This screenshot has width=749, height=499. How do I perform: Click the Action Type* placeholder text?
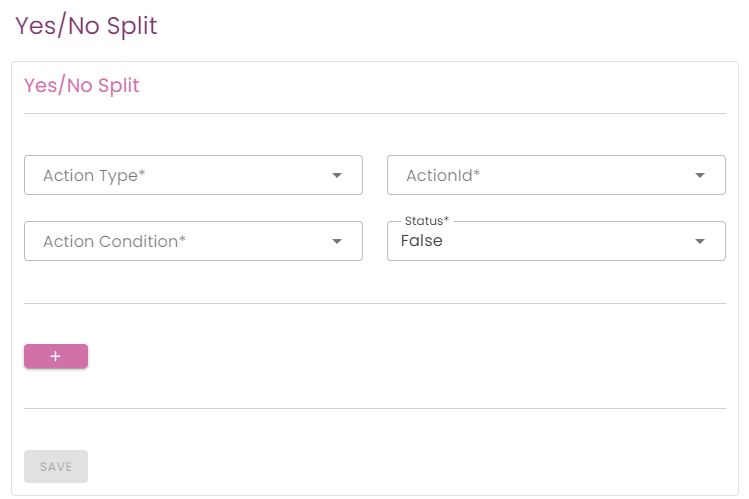[94, 176]
